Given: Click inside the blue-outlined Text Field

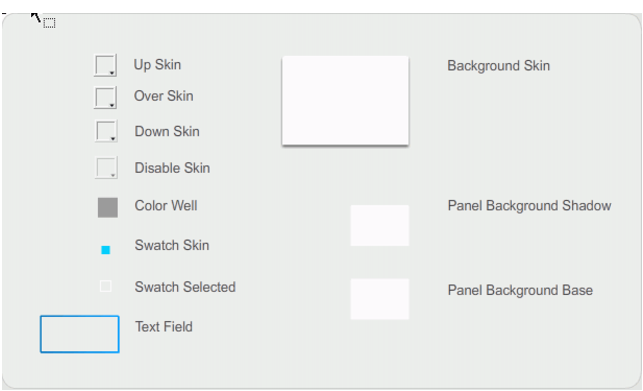Looking at the screenshot, I should point(80,334).
